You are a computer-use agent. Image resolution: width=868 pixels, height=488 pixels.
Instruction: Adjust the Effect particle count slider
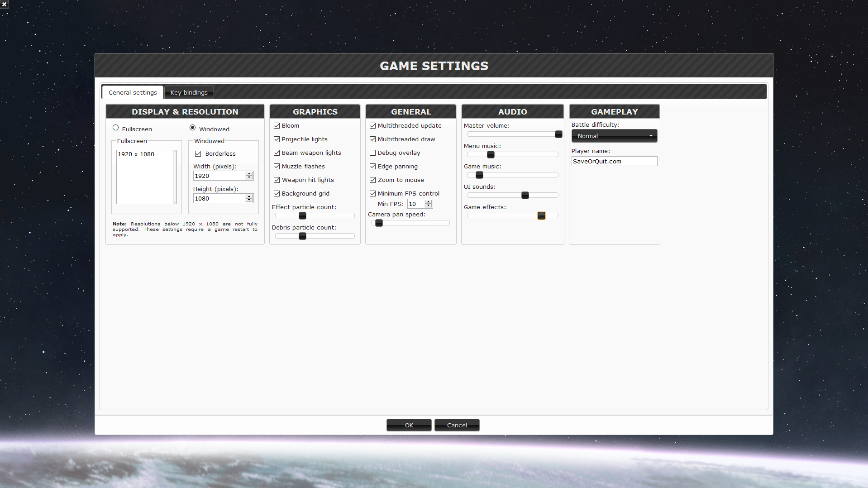302,216
